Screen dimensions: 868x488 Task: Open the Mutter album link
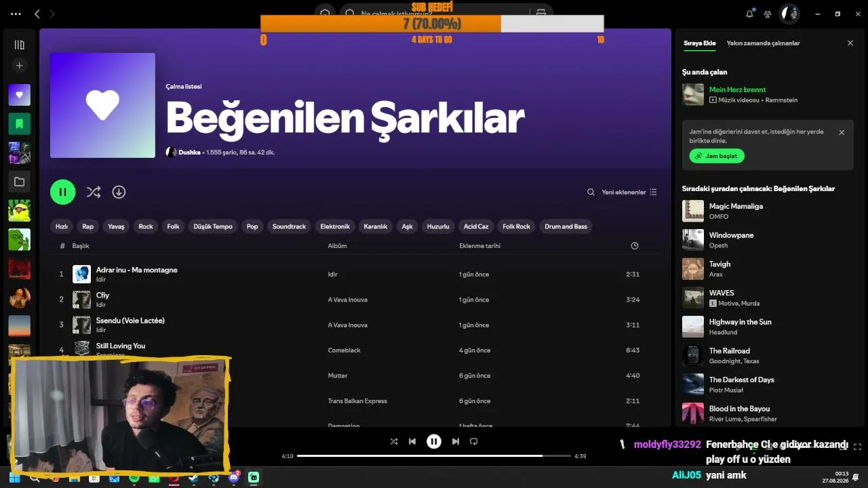337,375
